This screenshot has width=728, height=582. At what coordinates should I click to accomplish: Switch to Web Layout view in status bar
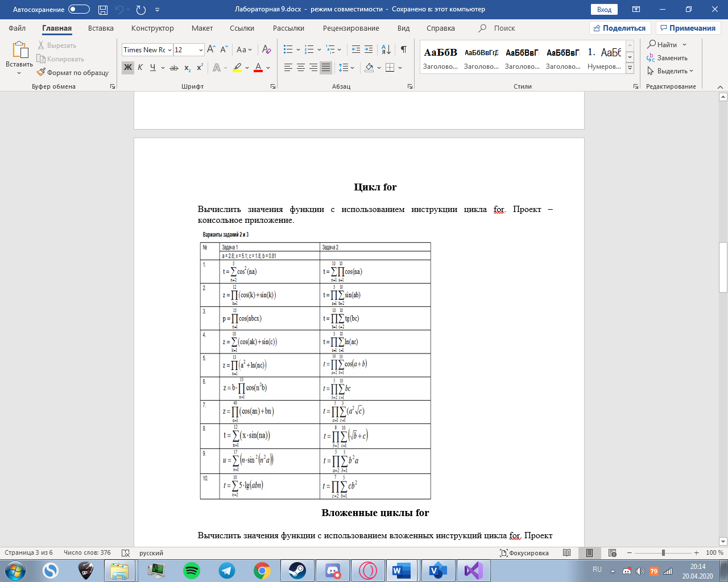(x=612, y=553)
